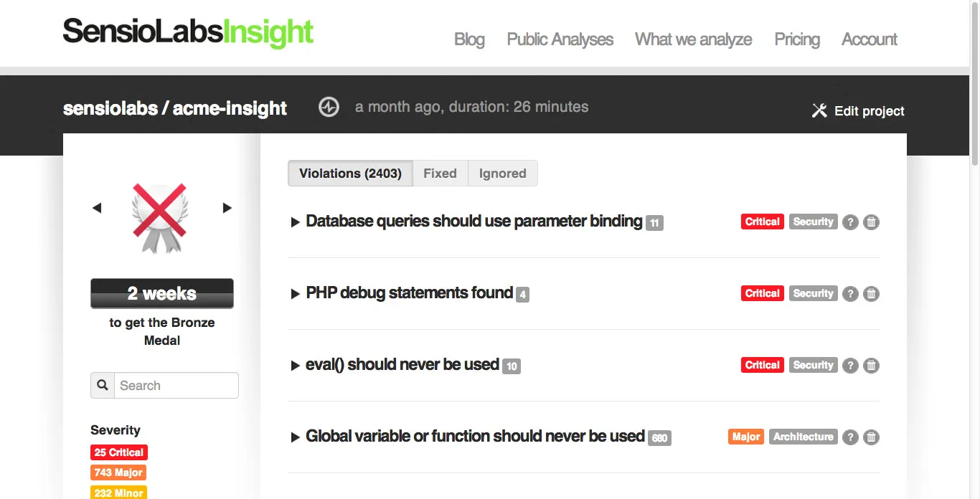The width and height of the screenshot is (980, 499).
Task: Open help for the parameter binding violation
Action: 850,222
